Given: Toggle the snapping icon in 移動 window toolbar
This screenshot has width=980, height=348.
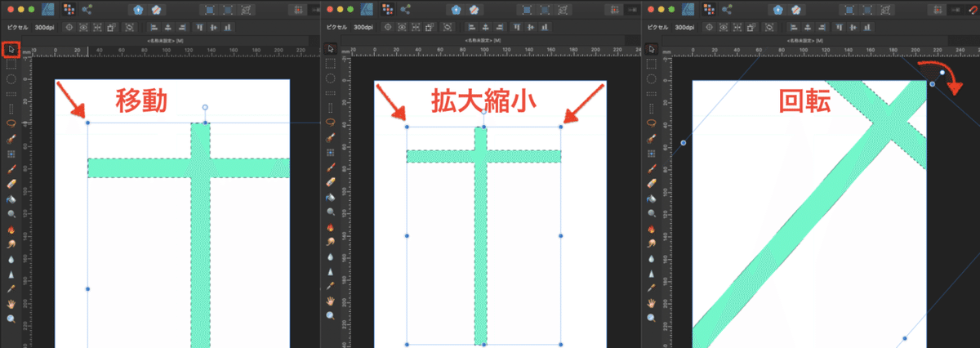Looking at the screenshot, I should pyautogui.click(x=298, y=10).
